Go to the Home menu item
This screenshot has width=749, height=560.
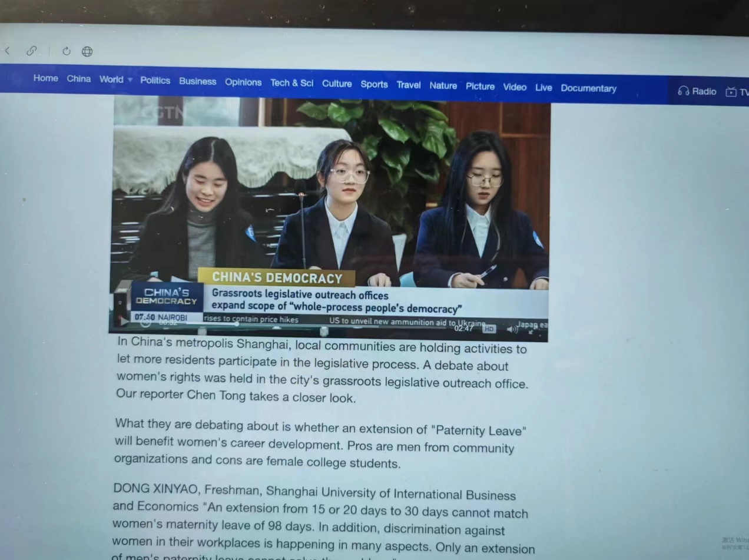(45, 78)
